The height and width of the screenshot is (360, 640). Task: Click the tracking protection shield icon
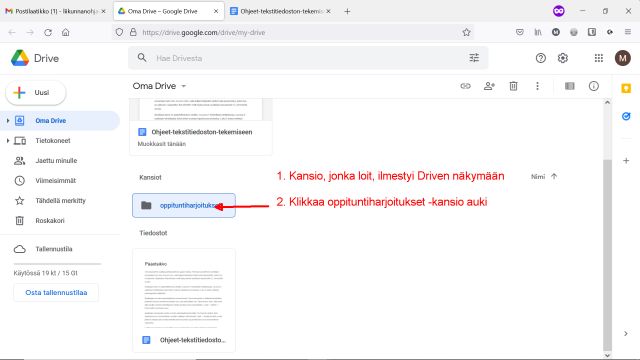tap(119, 32)
